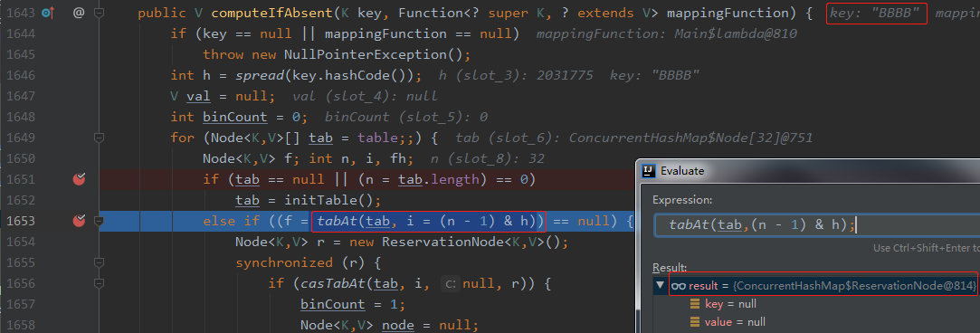Viewport: 980px width, 333px height.
Task: Click line number 1658
Action: click(21, 325)
